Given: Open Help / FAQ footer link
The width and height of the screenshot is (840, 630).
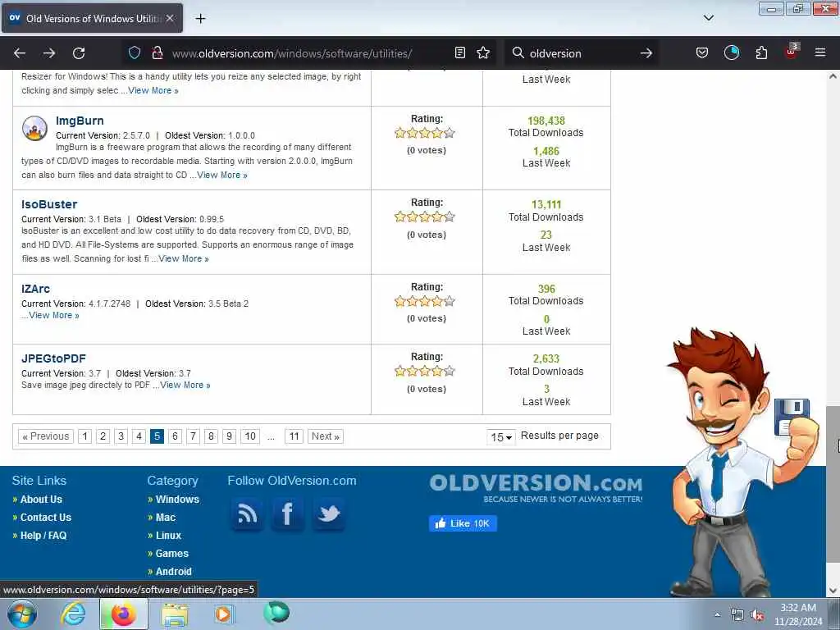Looking at the screenshot, I should pyautogui.click(x=43, y=535).
